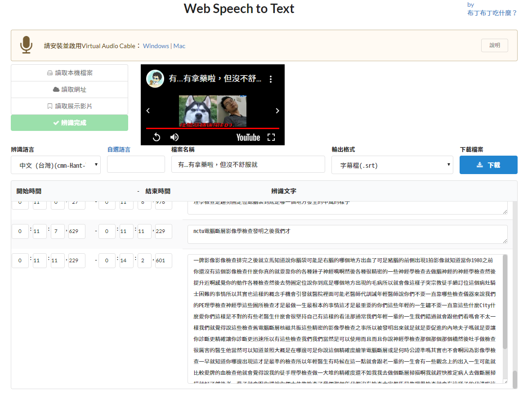Open the 輸出格式 字幕檔(.srt) dropdown
This screenshot has height=399, width=532.
tap(392, 165)
